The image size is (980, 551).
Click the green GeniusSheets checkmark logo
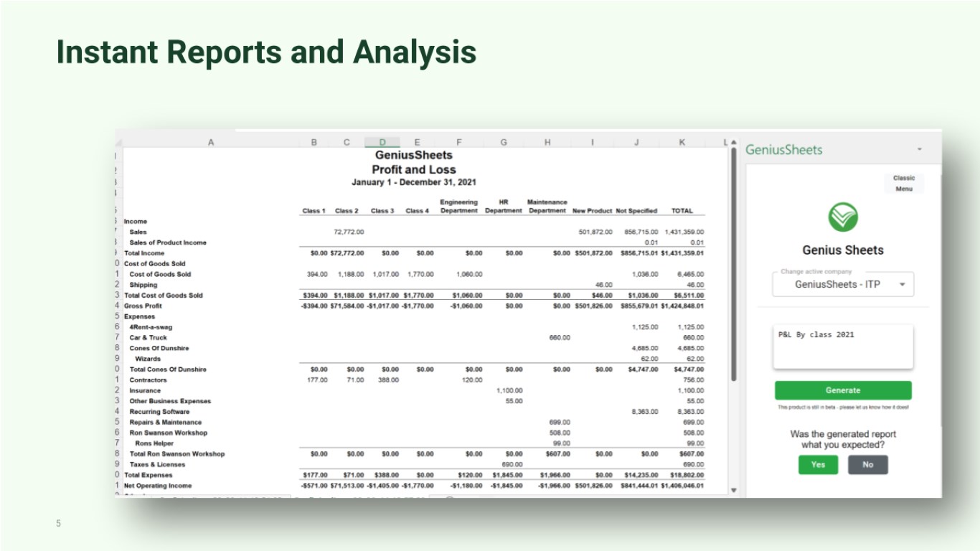pos(843,217)
